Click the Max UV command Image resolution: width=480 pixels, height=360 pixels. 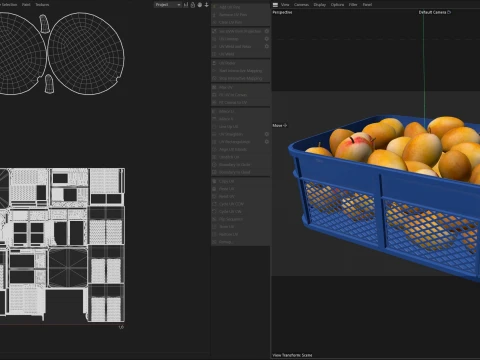click(x=241, y=87)
